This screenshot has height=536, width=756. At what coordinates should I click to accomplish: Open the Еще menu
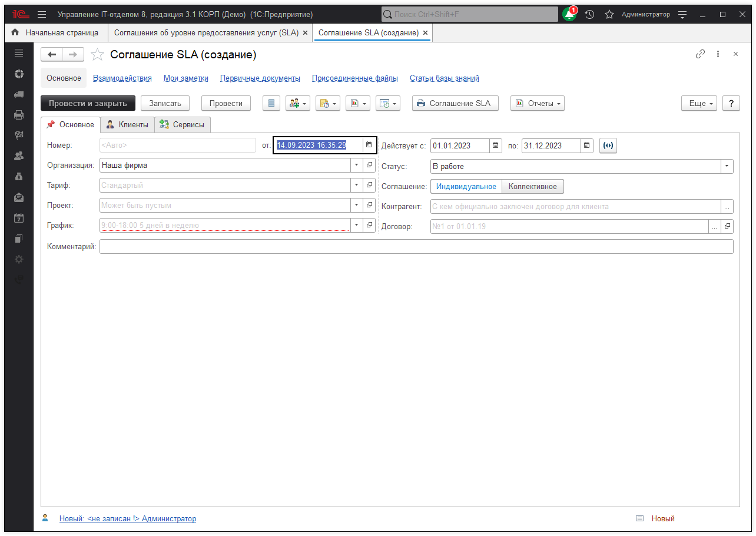(x=699, y=103)
